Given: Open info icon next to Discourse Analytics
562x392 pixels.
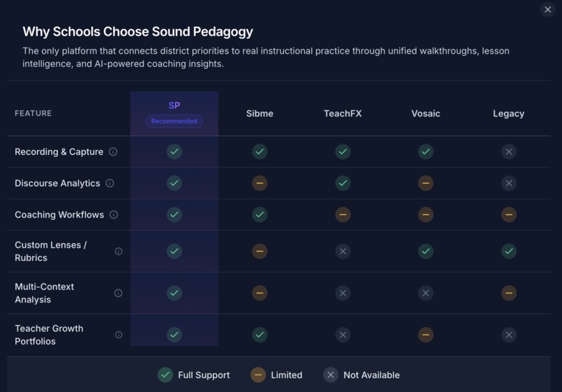Looking at the screenshot, I should pyautogui.click(x=109, y=183).
